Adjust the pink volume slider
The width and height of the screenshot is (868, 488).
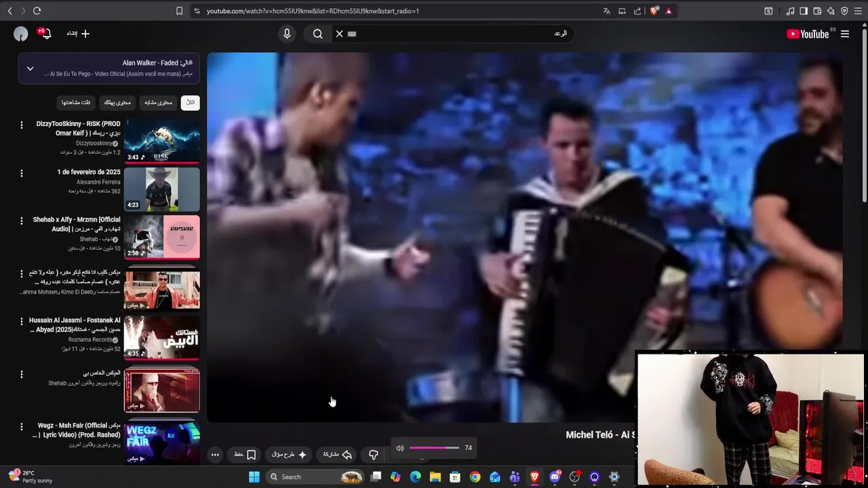click(434, 448)
